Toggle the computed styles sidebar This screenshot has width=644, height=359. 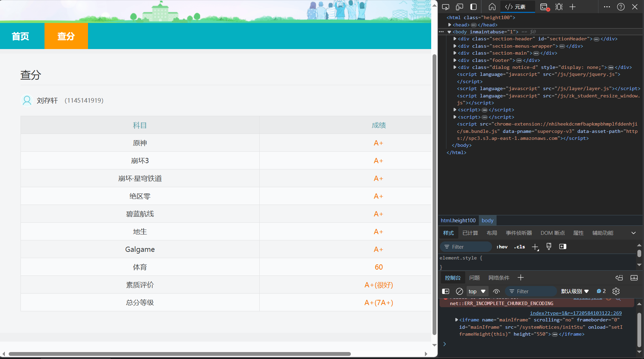tap(563, 247)
